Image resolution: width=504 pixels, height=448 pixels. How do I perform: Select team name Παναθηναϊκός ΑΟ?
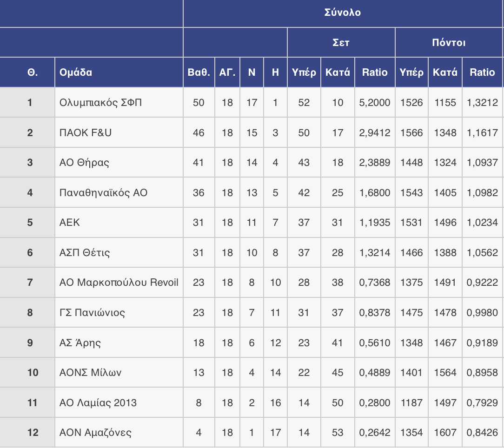click(x=104, y=192)
